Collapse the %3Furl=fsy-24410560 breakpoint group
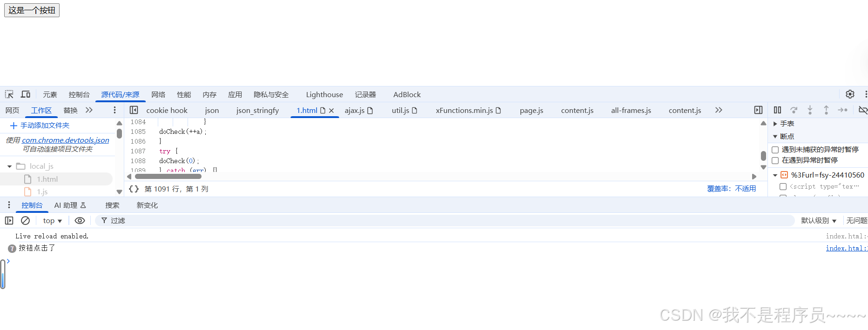This screenshot has width=868, height=330. tap(775, 175)
